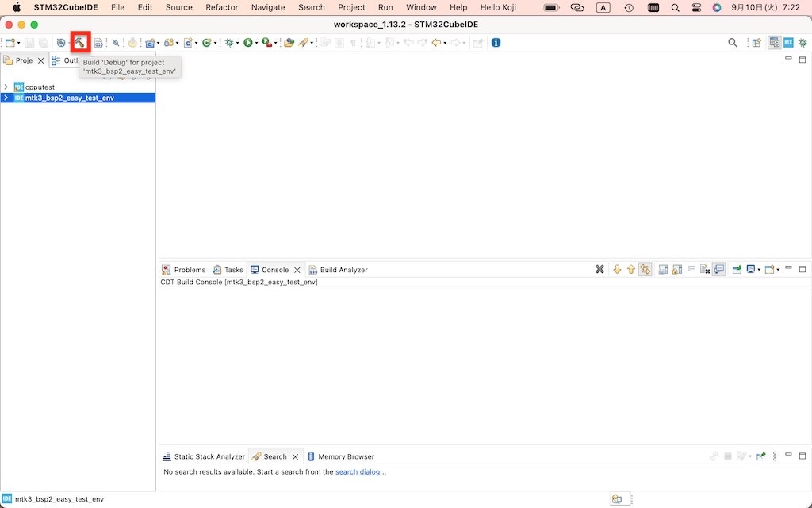This screenshot has height=508, width=812.
Task: Build the project with the hammer toolbar icon
Action: pyautogui.click(x=79, y=43)
